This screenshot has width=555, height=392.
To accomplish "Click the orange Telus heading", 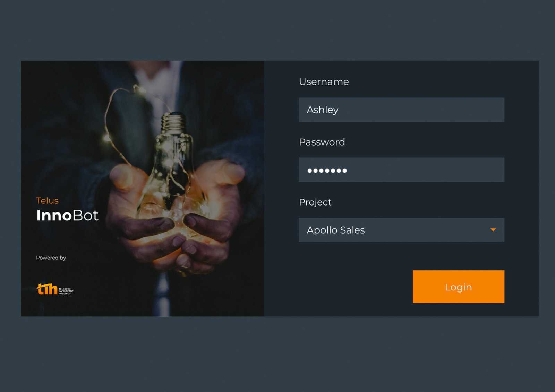I will point(47,201).
